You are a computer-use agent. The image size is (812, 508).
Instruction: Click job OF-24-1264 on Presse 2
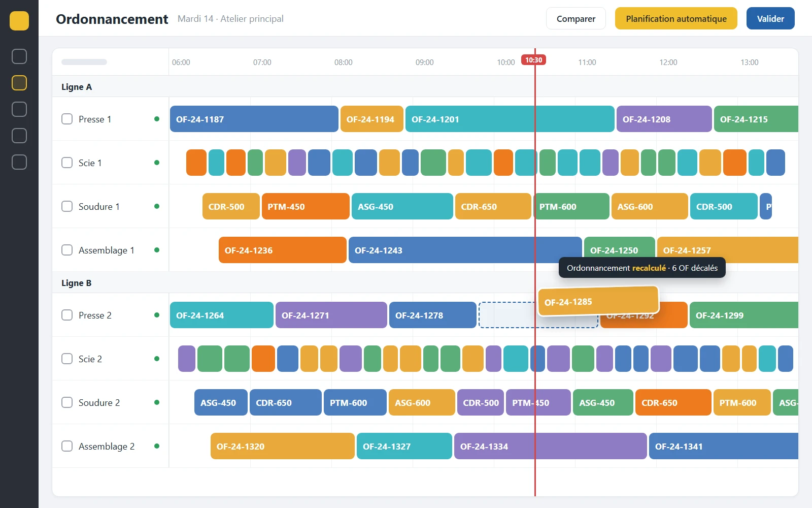click(x=222, y=315)
